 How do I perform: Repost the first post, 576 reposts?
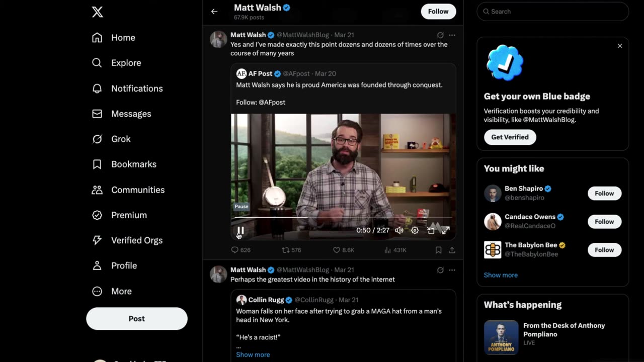[291, 250]
